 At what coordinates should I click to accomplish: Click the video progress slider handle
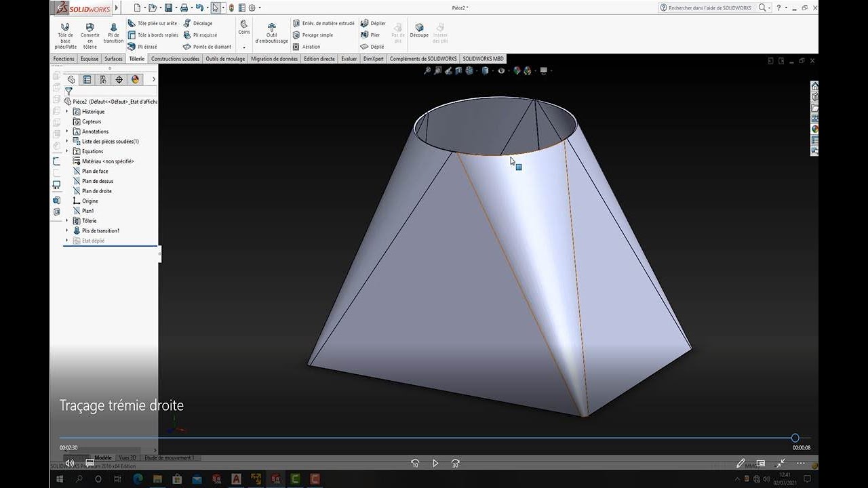[795, 438]
